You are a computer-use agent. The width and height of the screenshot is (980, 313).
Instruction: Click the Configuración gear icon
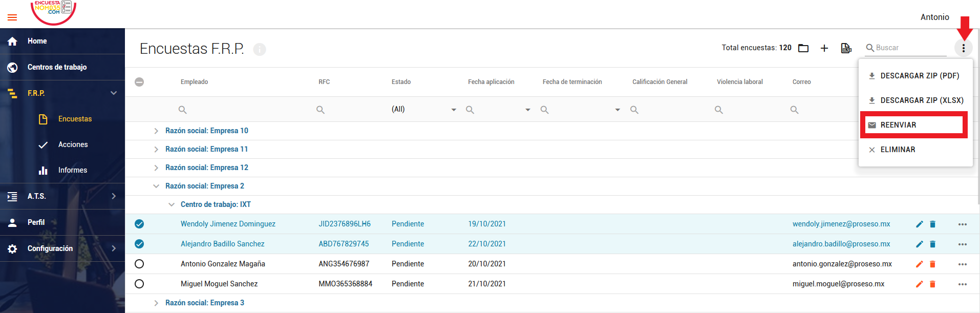[x=12, y=248]
